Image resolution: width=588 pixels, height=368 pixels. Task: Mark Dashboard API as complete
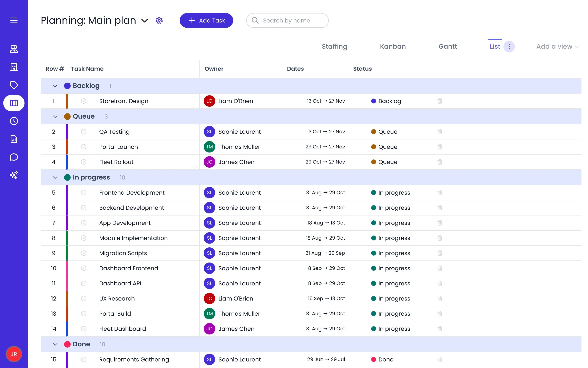tap(84, 283)
